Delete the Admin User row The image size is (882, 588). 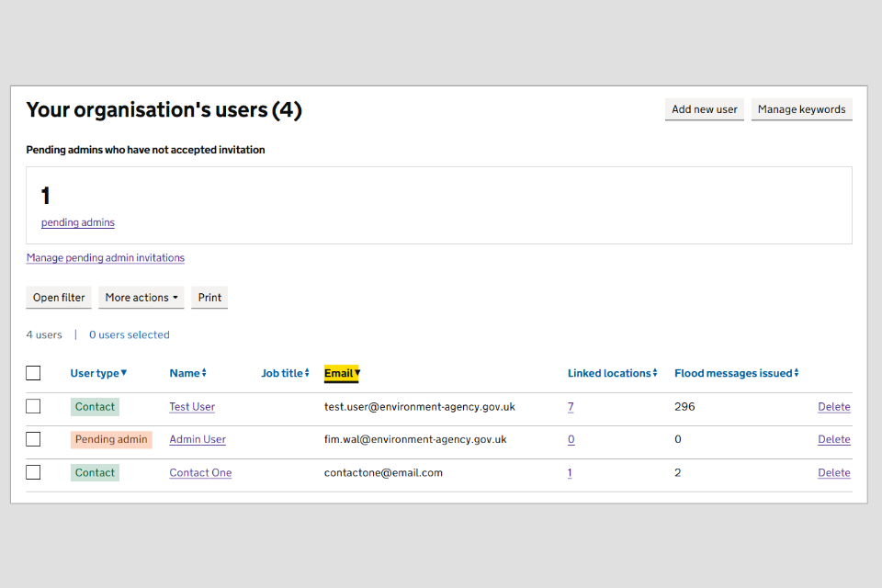click(833, 440)
